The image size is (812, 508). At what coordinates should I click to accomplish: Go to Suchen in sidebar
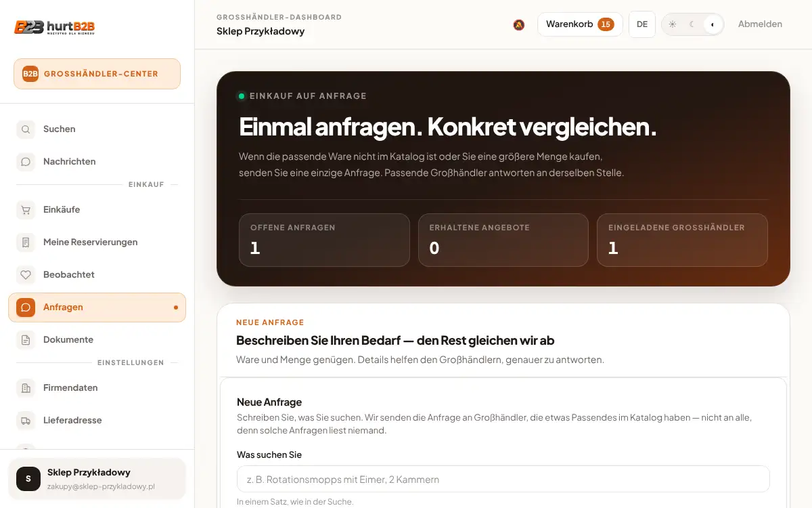pyautogui.click(x=97, y=129)
